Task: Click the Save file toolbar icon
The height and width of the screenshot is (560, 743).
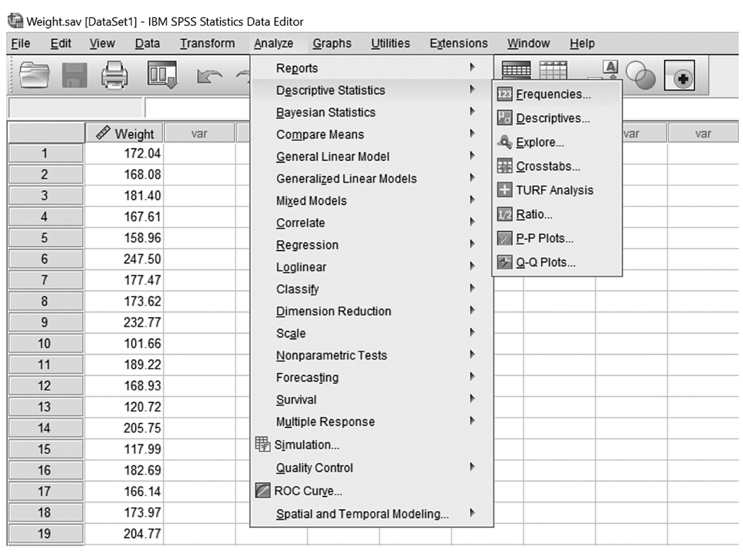Action: pyautogui.click(x=74, y=75)
